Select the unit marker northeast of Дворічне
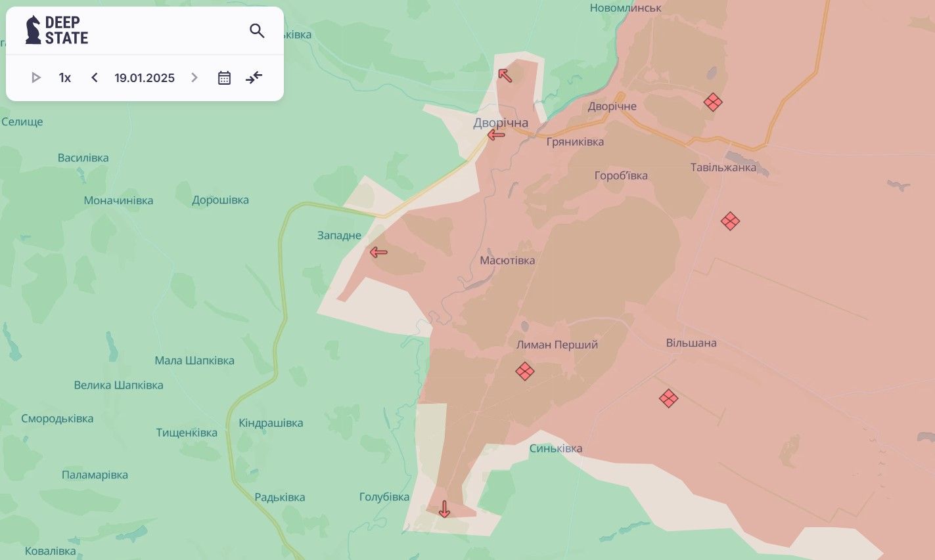 click(713, 102)
